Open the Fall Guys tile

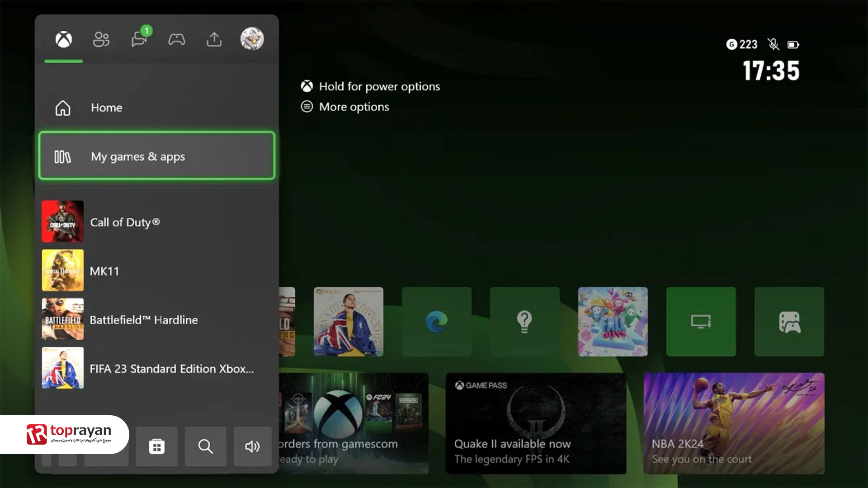pos(613,322)
